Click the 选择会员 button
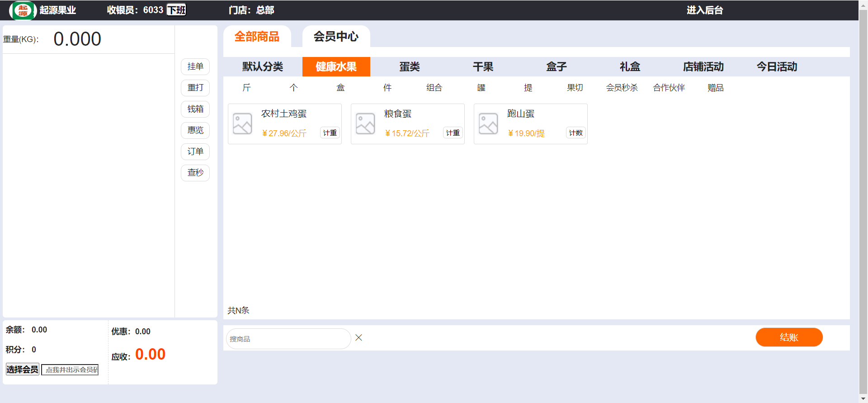 [22, 370]
